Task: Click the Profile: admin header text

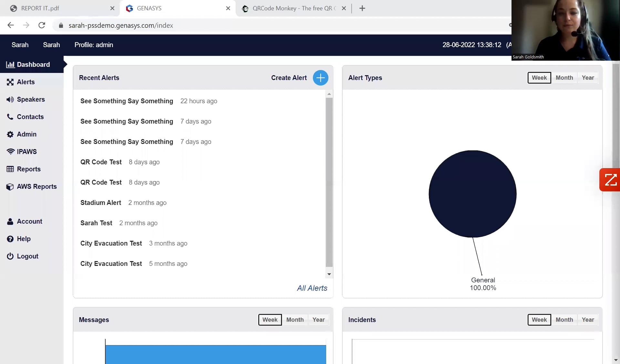Action: pos(94,45)
